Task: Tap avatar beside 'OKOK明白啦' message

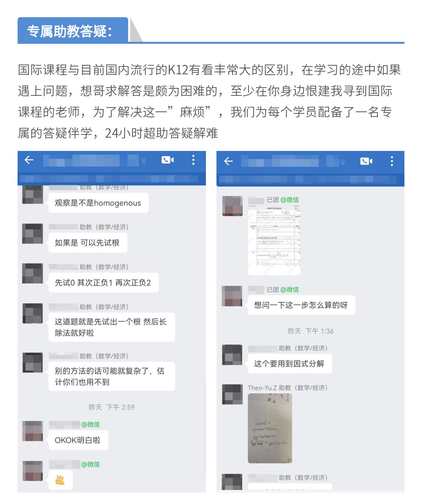Action: [x=33, y=431]
